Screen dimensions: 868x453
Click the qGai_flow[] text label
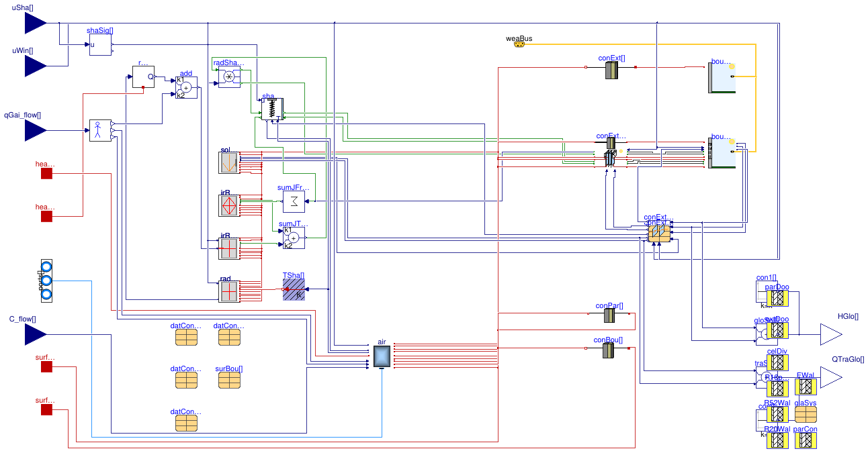click(22, 115)
